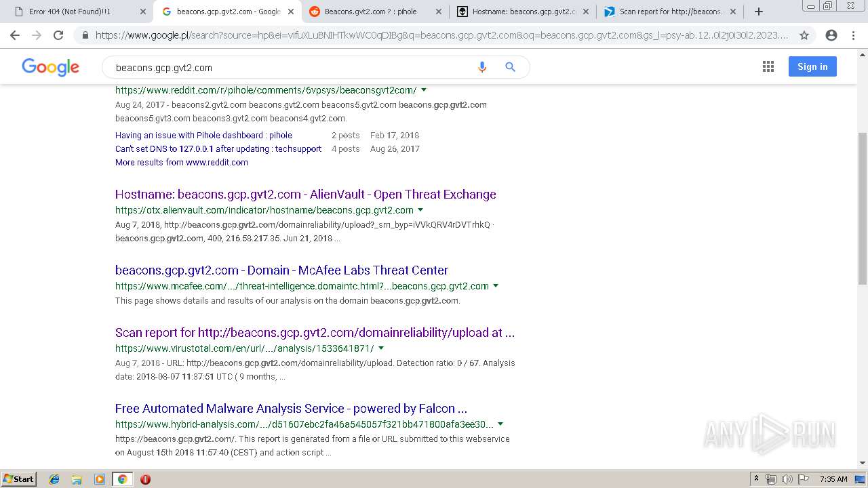868x488 pixels.
Task: Open AlienVault Open Threat Exchange result
Action: tap(306, 195)
